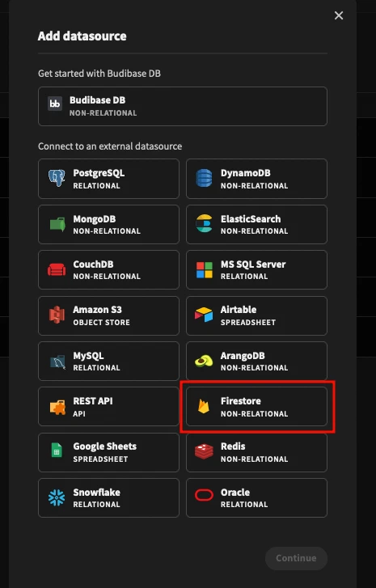Click the Budibase DB logo icon

[55, 104]
